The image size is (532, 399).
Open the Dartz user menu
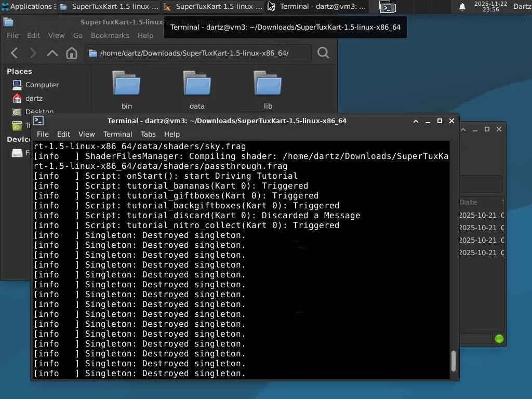522,6
